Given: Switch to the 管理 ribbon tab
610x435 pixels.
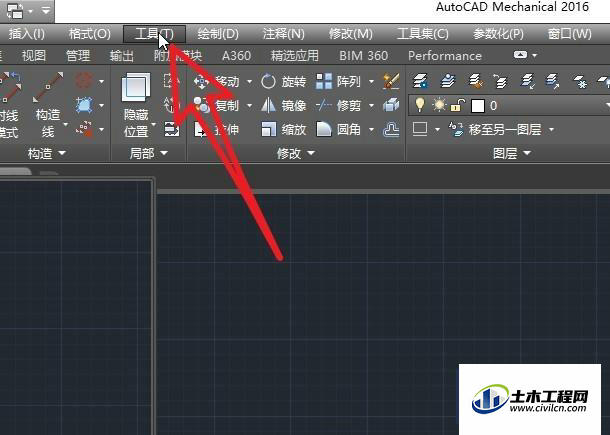Looking at the screenshot, I should (78, 56).
